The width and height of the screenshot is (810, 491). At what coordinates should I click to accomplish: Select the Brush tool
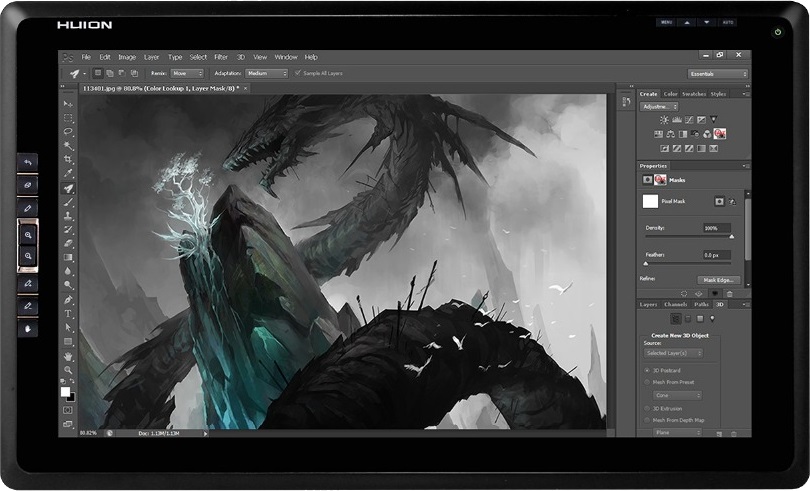click(68, 202)
